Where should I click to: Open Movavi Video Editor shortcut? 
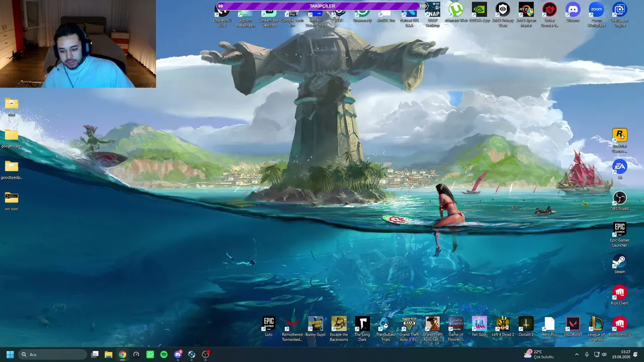[x=315, y=15]
